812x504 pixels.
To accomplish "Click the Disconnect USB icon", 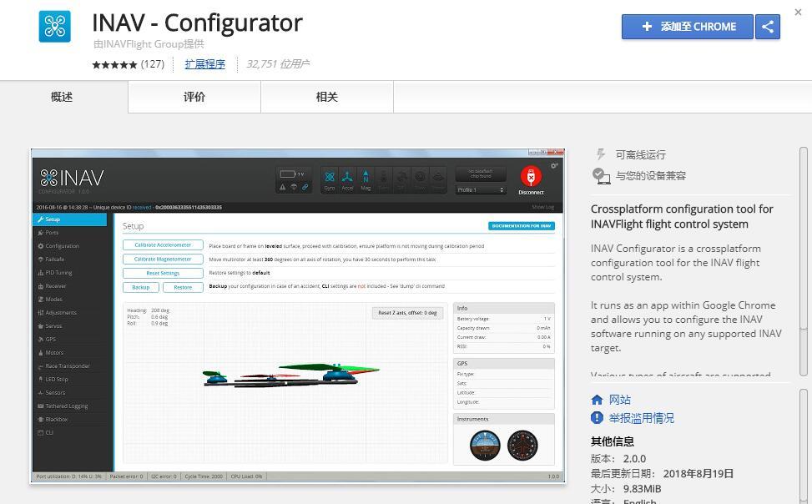I will [531, 176].
